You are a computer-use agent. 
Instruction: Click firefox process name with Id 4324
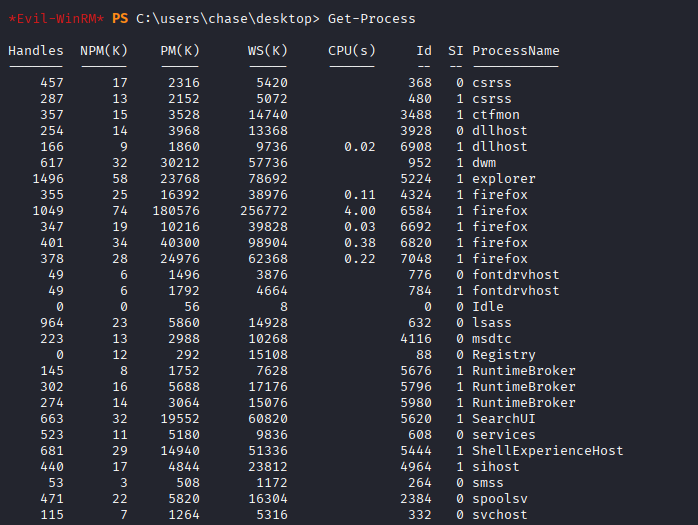(x=499, y=195)
